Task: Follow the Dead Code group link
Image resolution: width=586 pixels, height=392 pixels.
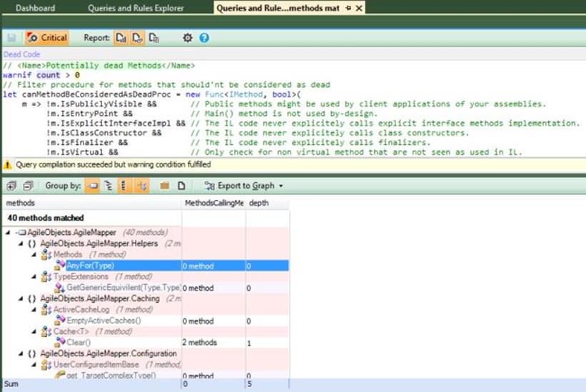Action: coord(21,54)
